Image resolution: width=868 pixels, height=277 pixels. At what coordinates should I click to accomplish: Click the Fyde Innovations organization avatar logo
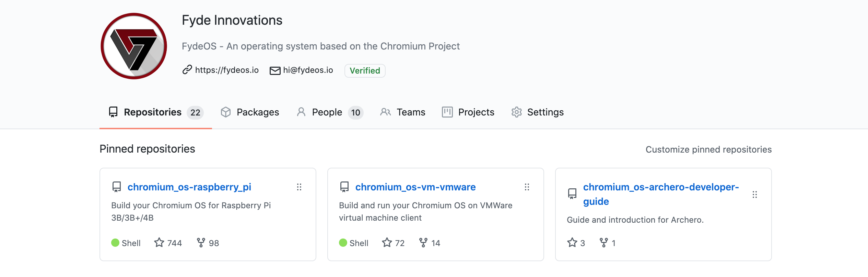[x=134, y=46]
